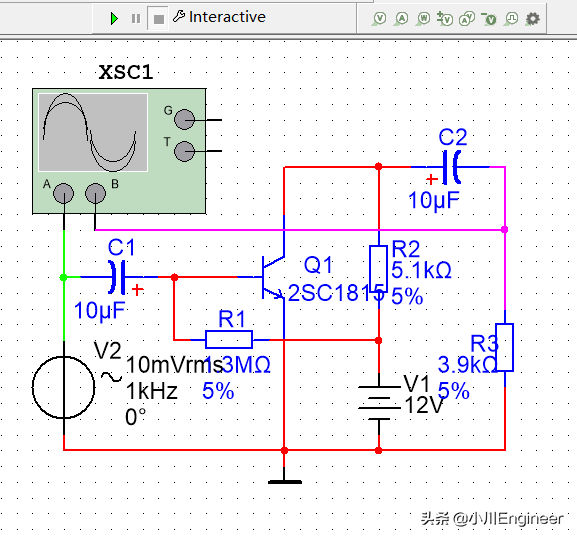This screenshot has height=539, width=577.
Task: Select resistor R1 on the schematic
Action: coord(229,340)
